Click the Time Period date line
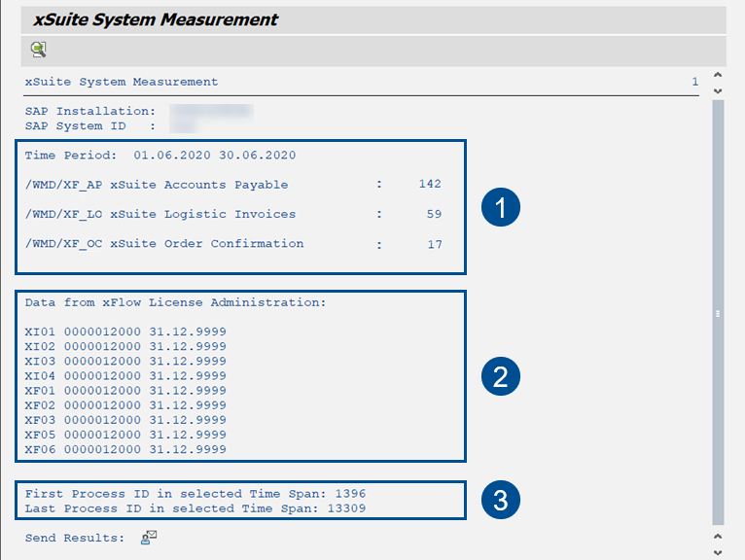Image resolution: width=745 pixels, height=560 pixels. point(160,156)
